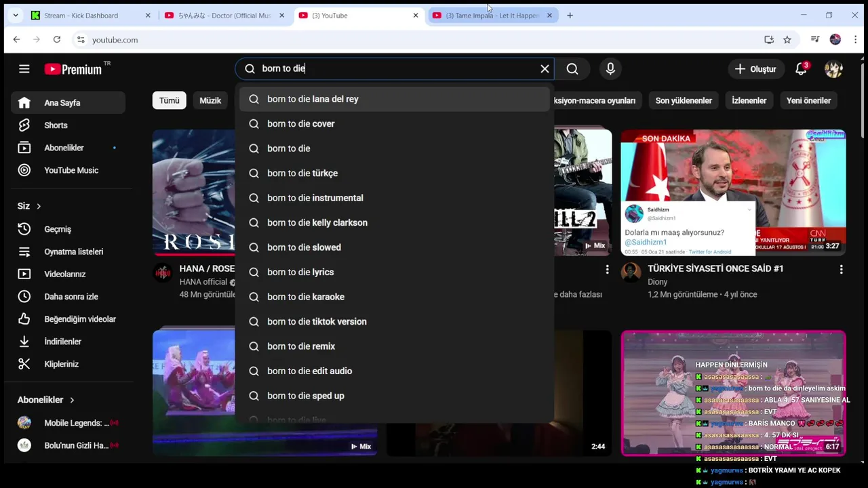Open the install app icon in address bar
Screen dimensions: 868x488
coord(768,40)
